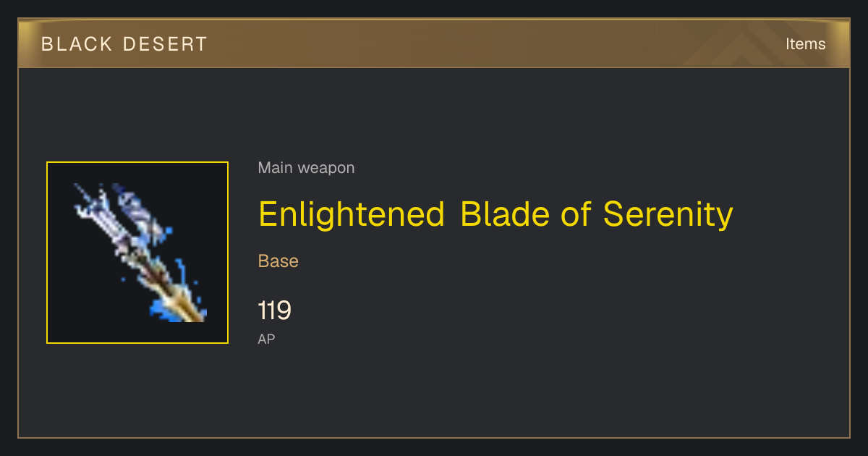Click the word Enlightened in the item name
This screenshot has height=456, width=868.
[x=352, y=215]
